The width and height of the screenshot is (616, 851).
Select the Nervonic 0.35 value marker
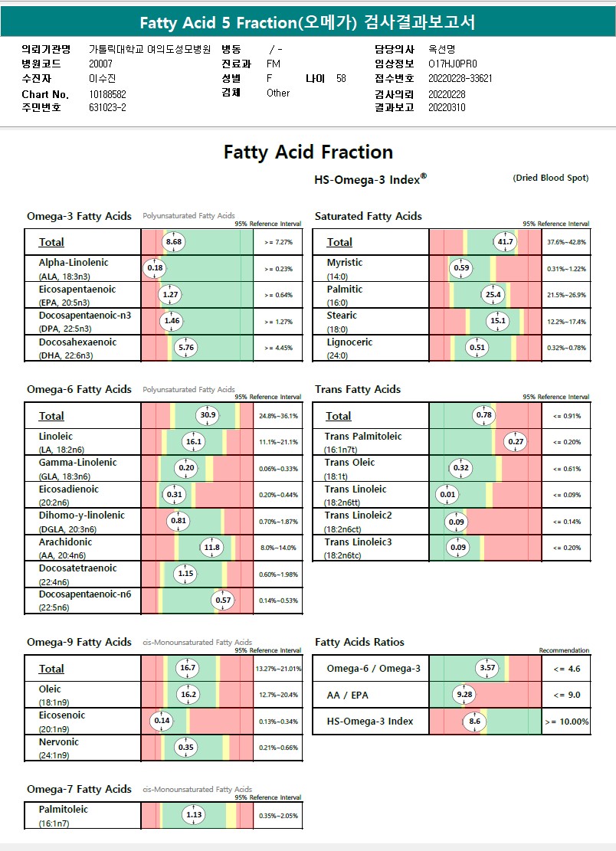(185, 748)
